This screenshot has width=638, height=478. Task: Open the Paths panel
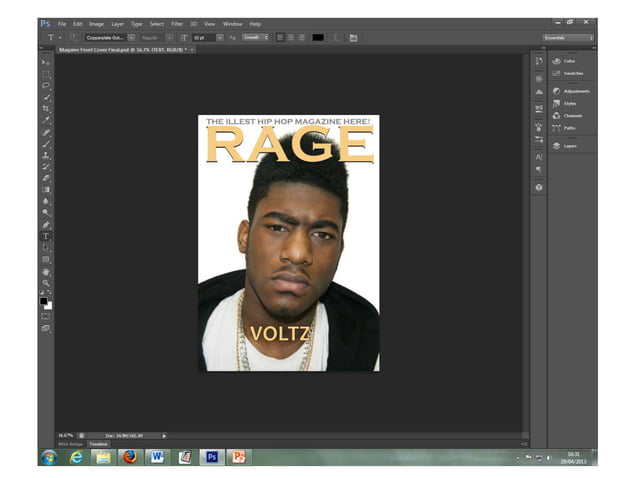coord(569,128)
